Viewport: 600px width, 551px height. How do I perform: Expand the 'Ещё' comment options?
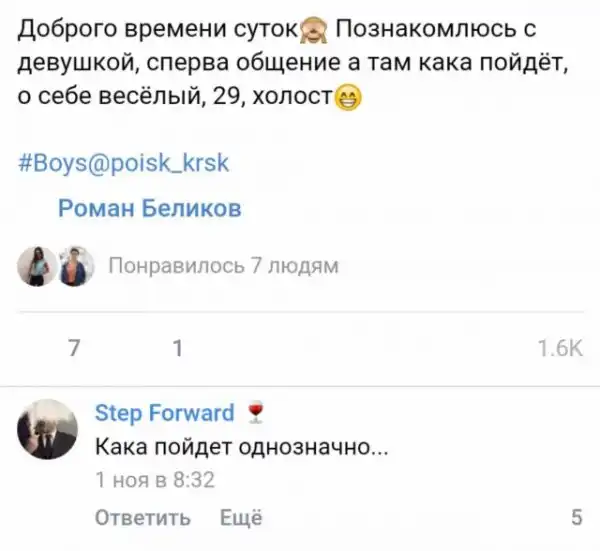coord(241,517)
